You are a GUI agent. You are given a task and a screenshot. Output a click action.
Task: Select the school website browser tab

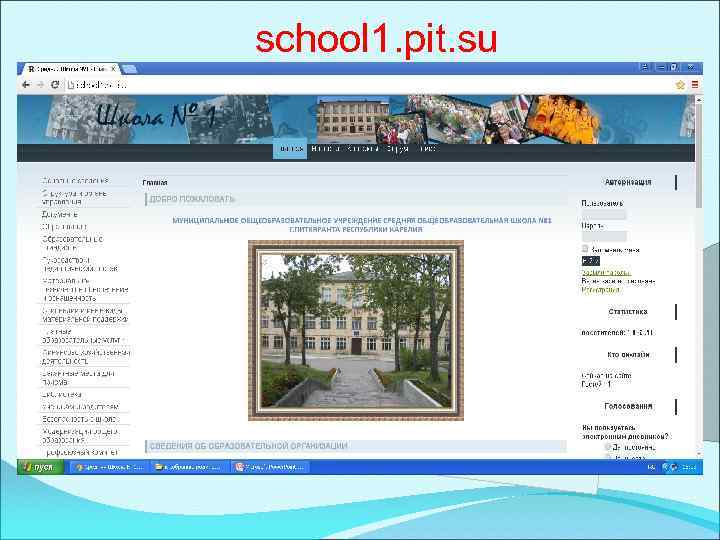(x=69, y=69)
